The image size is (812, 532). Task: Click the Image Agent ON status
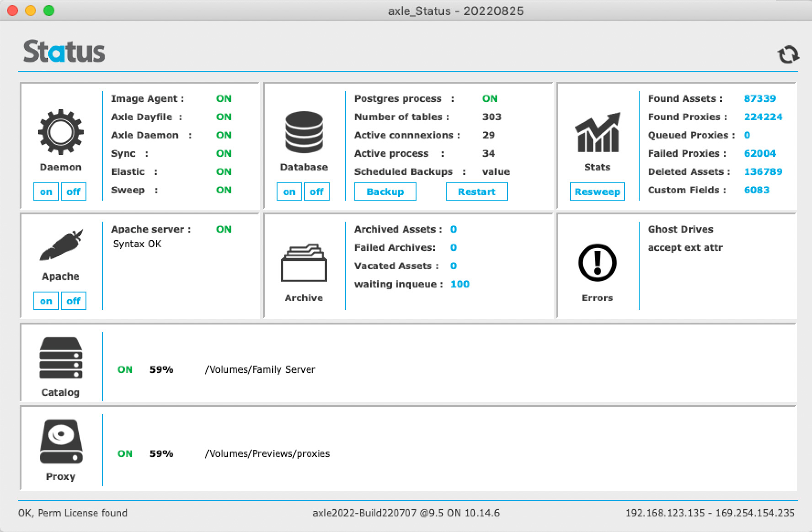pos(224,98)
